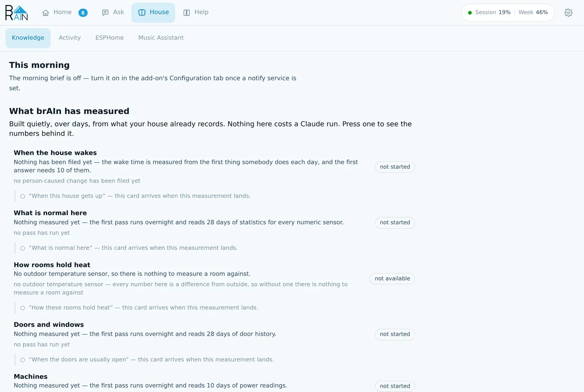The width and height of the screenshot is (584, 392).
Task: Open the "Doors and windows" measurement
Action: (x=214, y=334)
